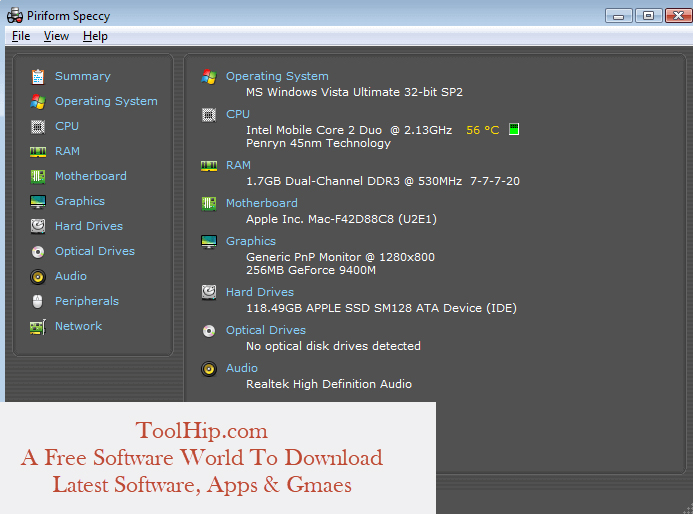Viewport: 693px width, 514px height.
Task: Click text MS Windows Vista Ultimate 32-bit SP2
Action: pos(354,92)
